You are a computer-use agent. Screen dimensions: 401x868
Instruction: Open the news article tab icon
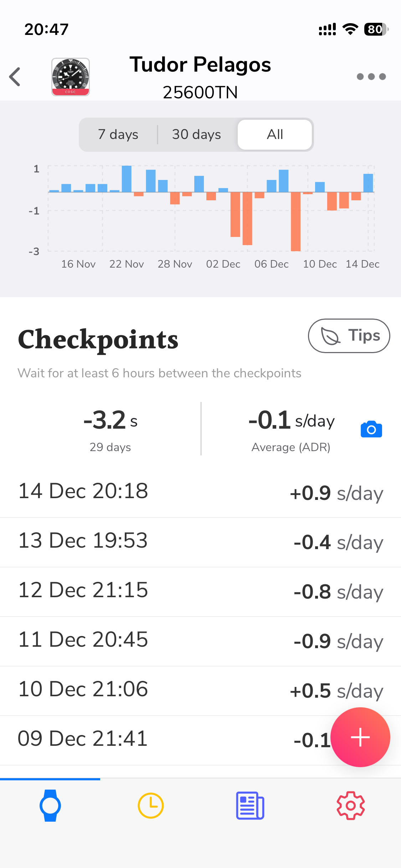pyautogui.click(x=250, y=806)
